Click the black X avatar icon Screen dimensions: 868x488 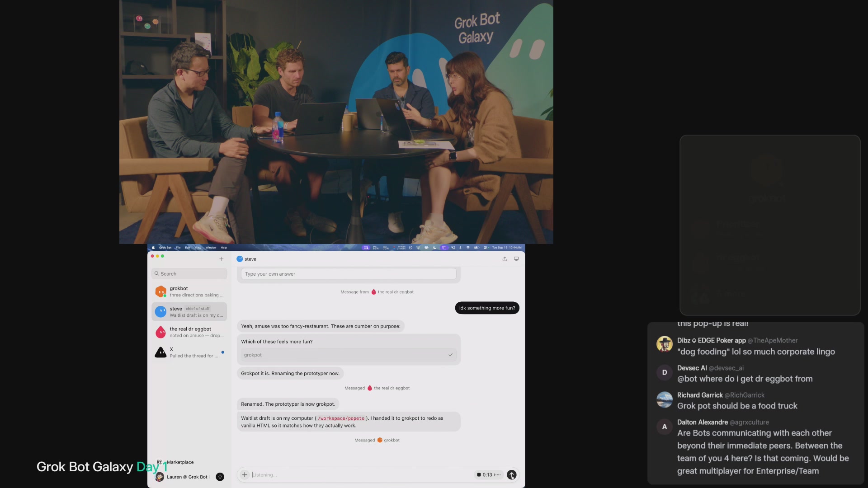coord(160,352)
